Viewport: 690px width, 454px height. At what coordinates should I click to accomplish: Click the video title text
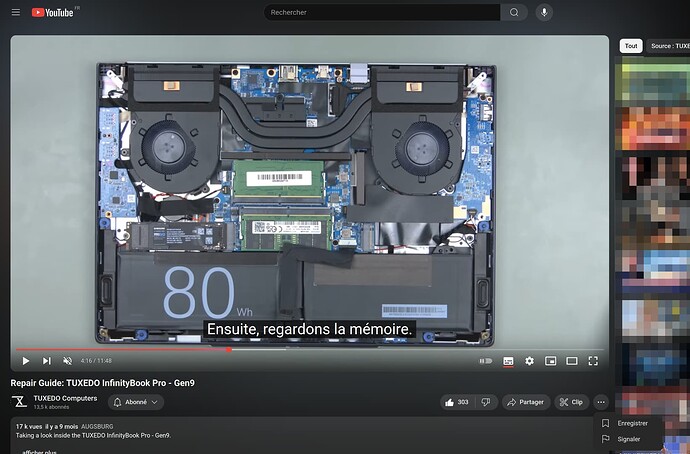[103, 383]
